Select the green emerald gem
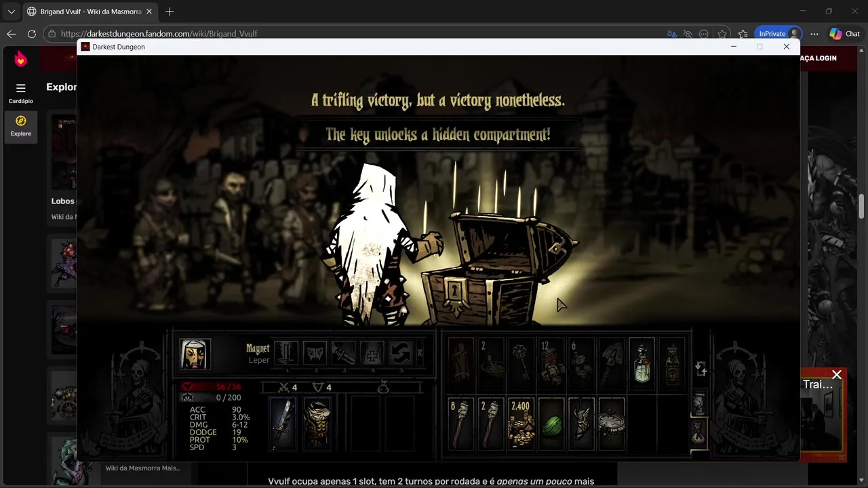The height and width of the screenshot is (488, 868). tap(551, 424)
